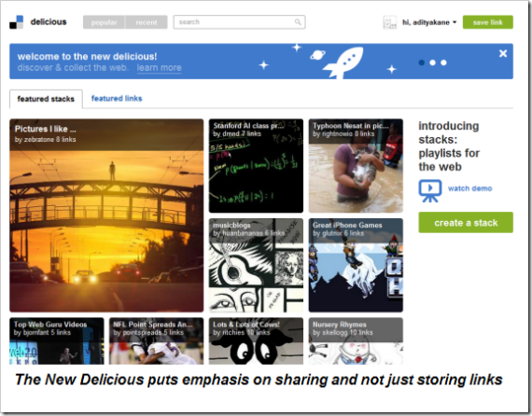Click the create a stack button

point(466,222)
